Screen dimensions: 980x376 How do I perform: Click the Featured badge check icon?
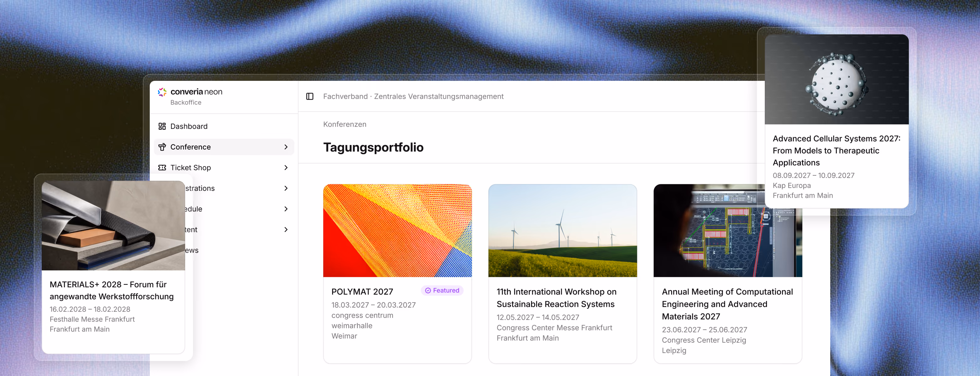click(x=428, y=290)
